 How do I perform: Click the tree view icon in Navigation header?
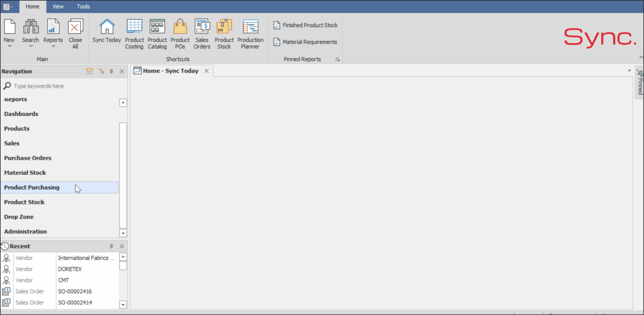click(101, 71)
